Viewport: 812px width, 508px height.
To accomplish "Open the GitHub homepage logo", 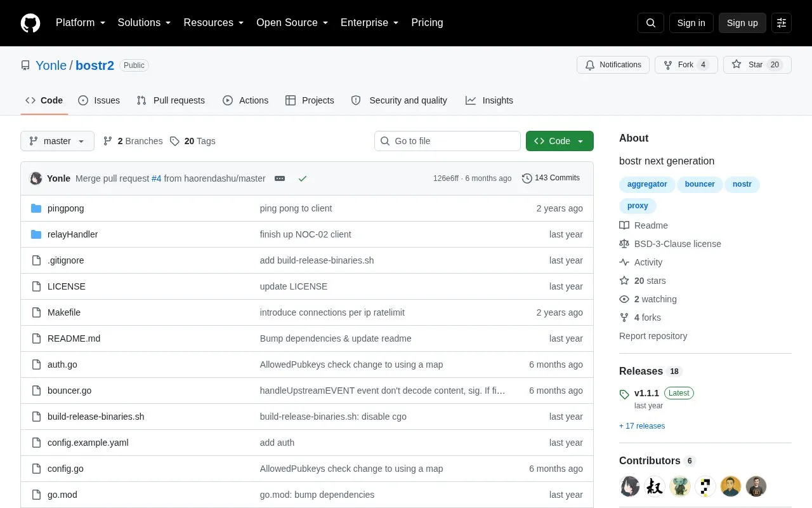I will (30, 23).
